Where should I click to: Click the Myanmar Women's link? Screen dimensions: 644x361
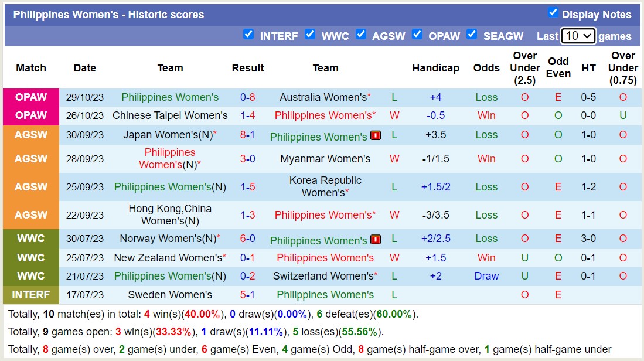pyautogui.click(x=324, y=158)
